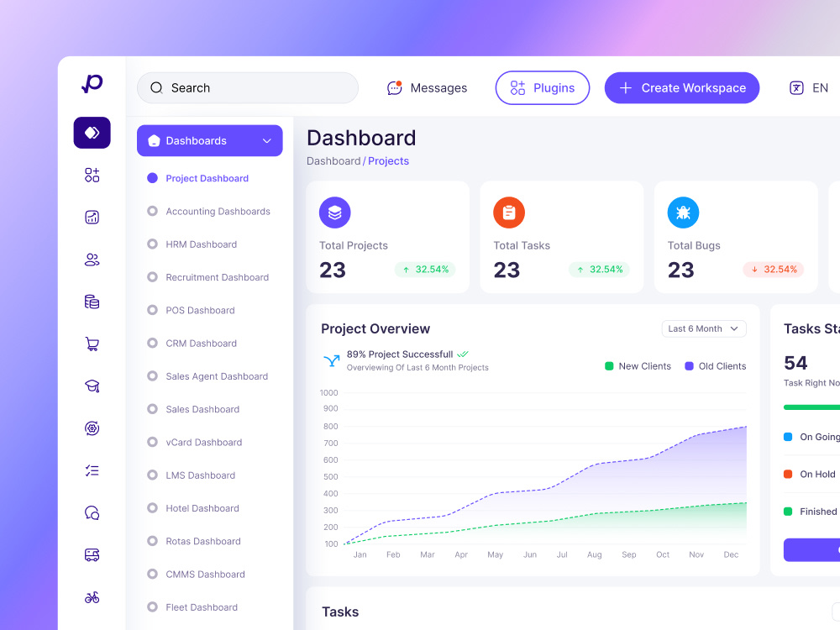Open the chat bubbles sidebar icon
Screen dimensions: 840x630
tap(92, 512)
